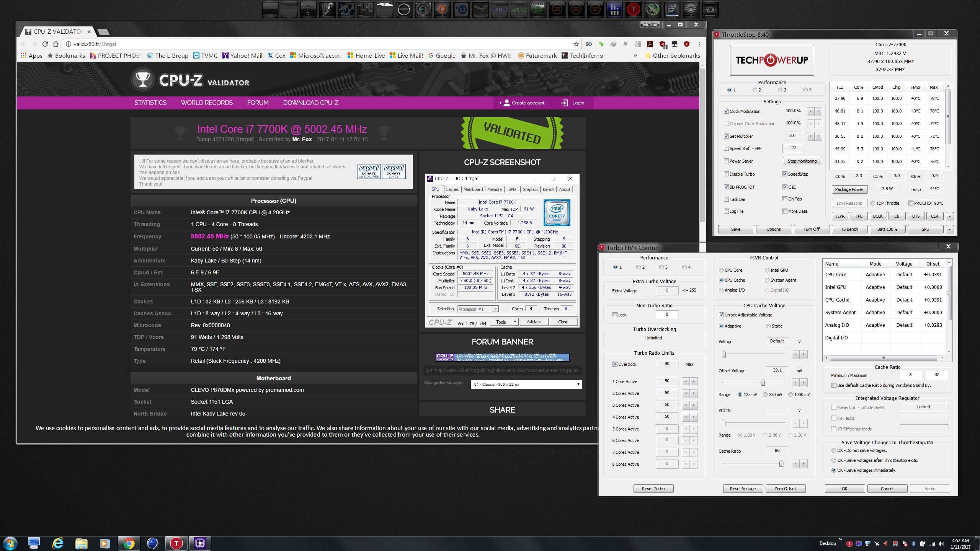Open Recycle Bin icon in the top dock
The image size is (980, 551).
coord(710,10)
